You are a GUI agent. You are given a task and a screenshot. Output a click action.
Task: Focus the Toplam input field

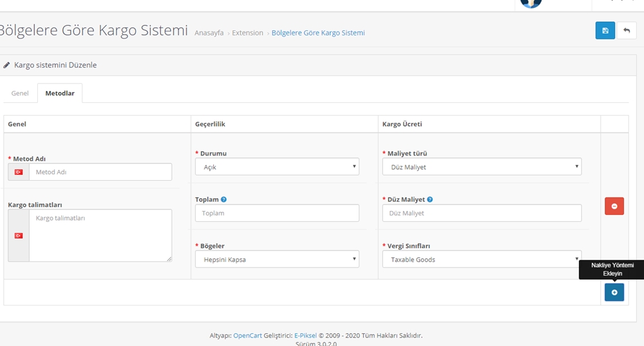pos(277,213)
